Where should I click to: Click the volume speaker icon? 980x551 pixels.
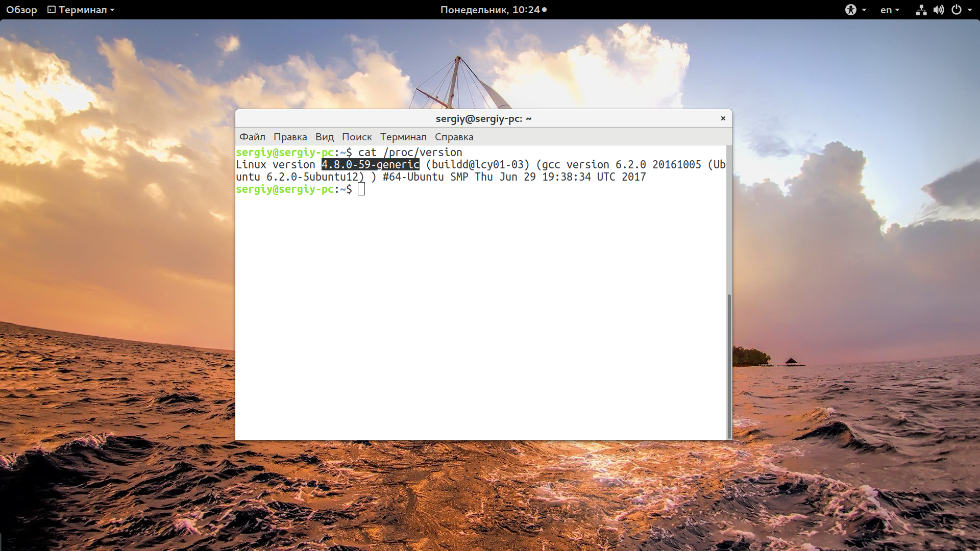coord(938,10)
